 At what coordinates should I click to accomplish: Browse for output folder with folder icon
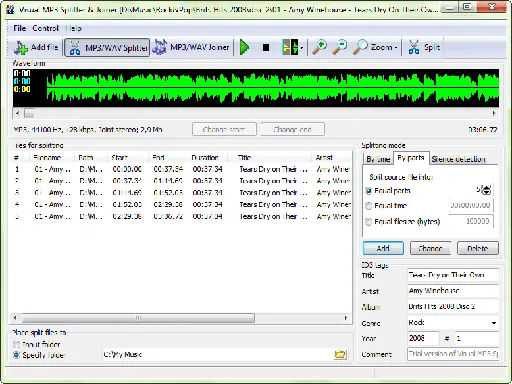(340, 354)
